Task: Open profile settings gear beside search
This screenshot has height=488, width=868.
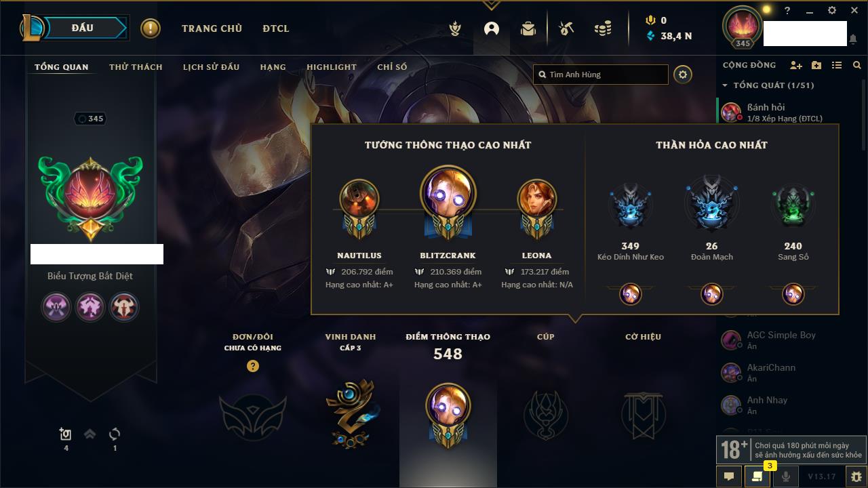Action: click(683, 75)
